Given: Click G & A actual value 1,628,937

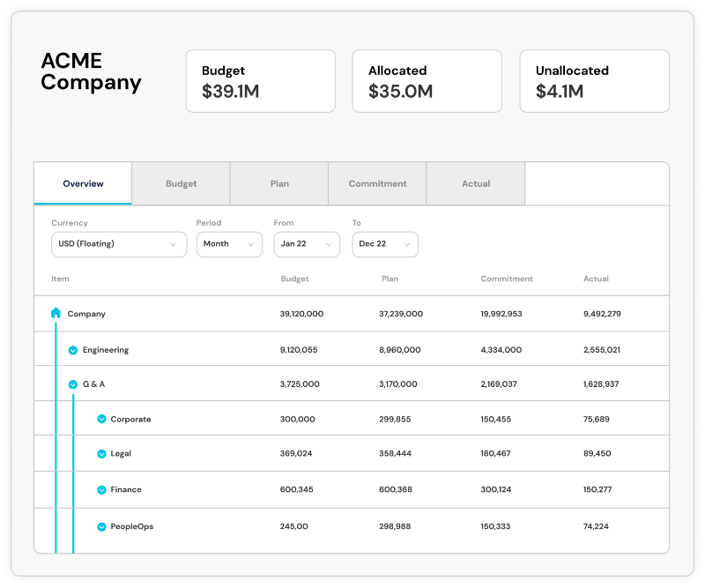Looking at the screenshot, I should coord(601,384).
